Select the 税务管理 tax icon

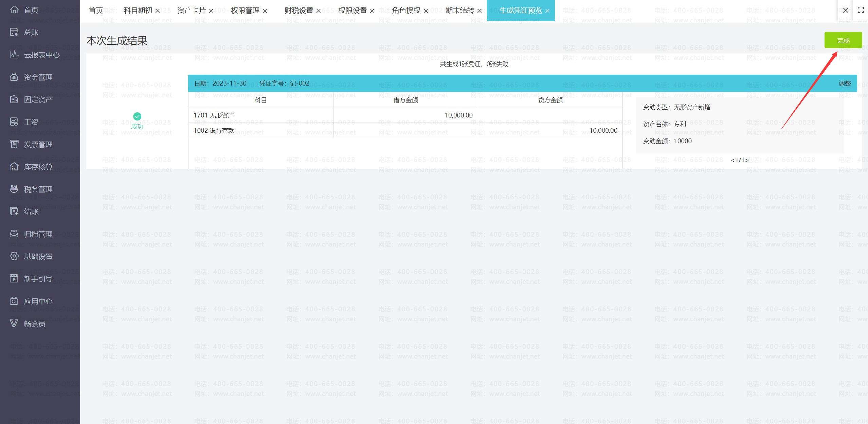[x=14, y=189]
